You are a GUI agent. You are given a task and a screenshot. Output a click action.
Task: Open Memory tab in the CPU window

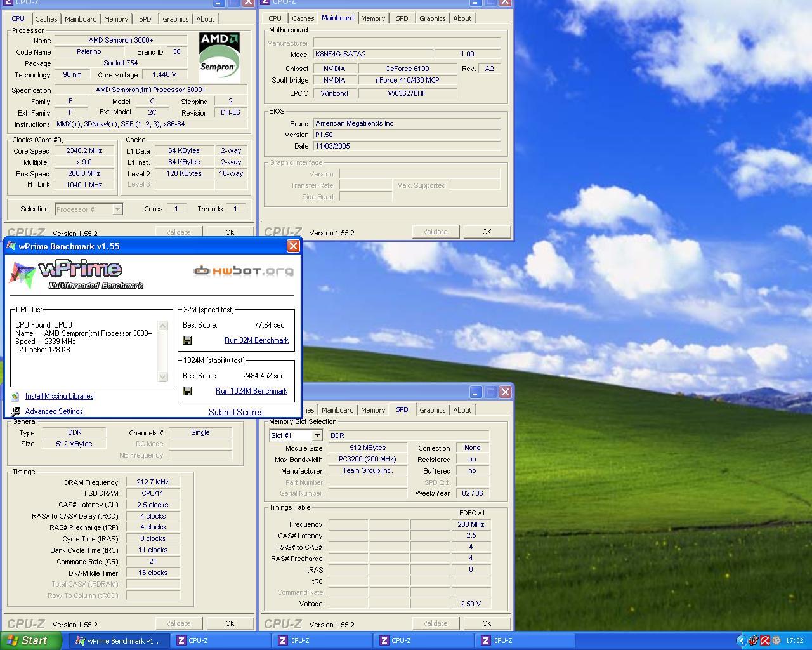(x=116, y=19)
